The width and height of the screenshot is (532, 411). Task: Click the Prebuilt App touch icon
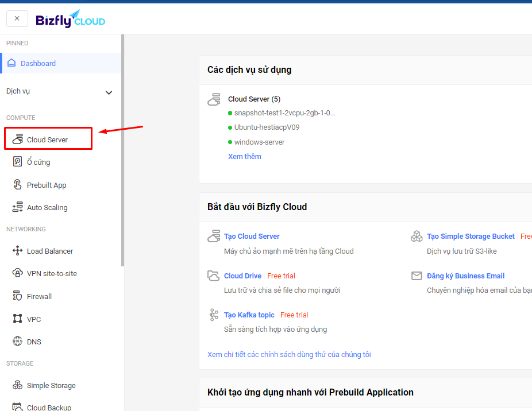(x=17, y=184)
